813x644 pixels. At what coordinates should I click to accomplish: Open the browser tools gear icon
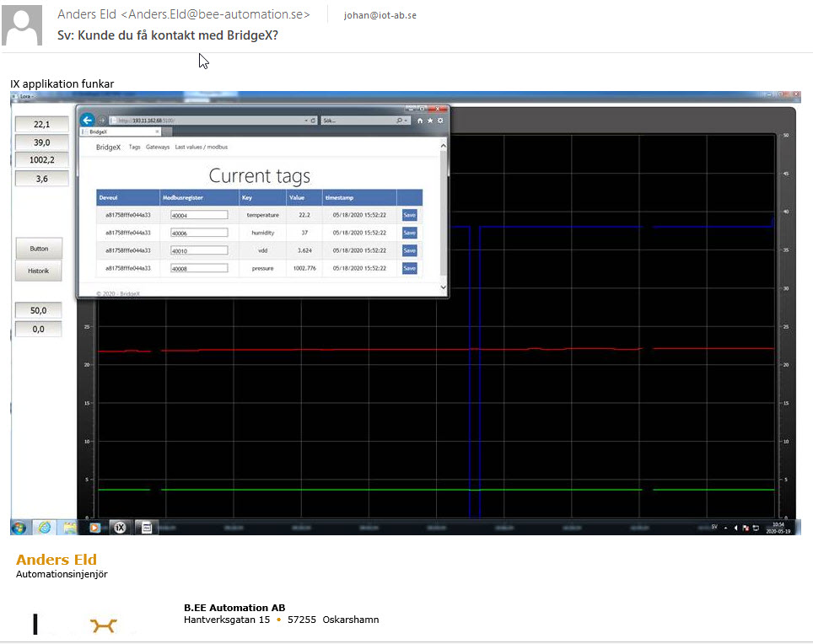440,121
